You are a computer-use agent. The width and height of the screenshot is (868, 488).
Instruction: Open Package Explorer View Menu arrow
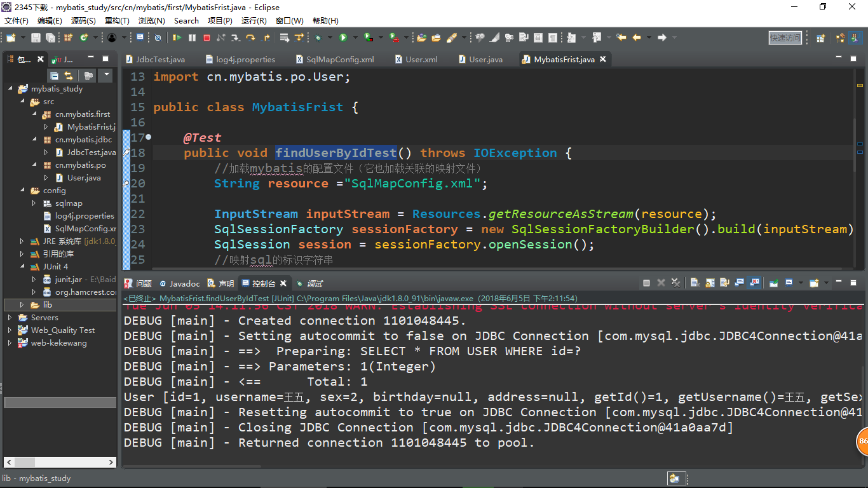pyautogui.click(x=105, y=75)
